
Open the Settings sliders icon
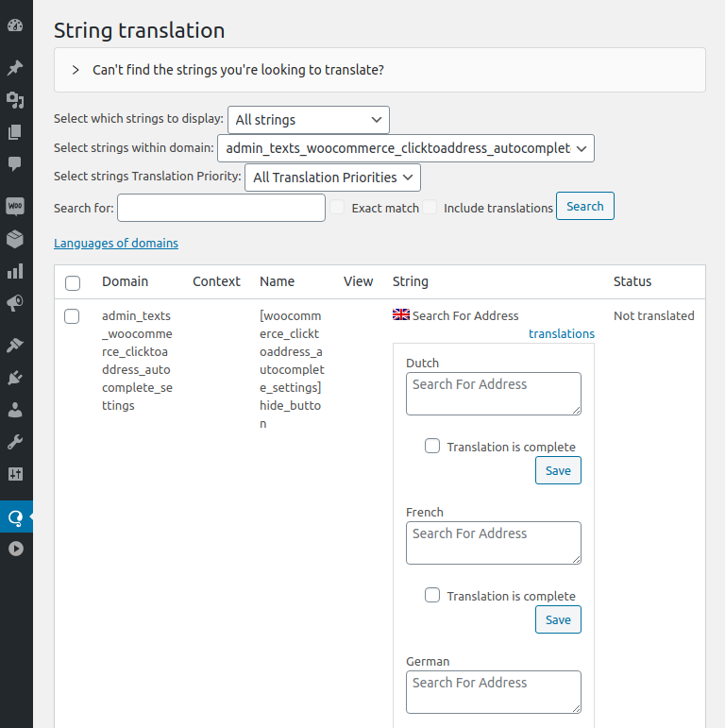coord(15,474)
